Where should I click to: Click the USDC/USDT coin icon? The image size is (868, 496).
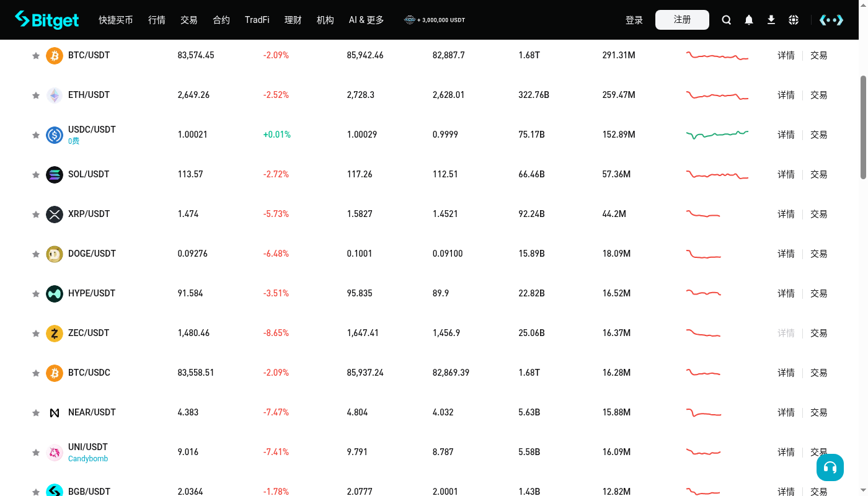(x=55, y=135)
